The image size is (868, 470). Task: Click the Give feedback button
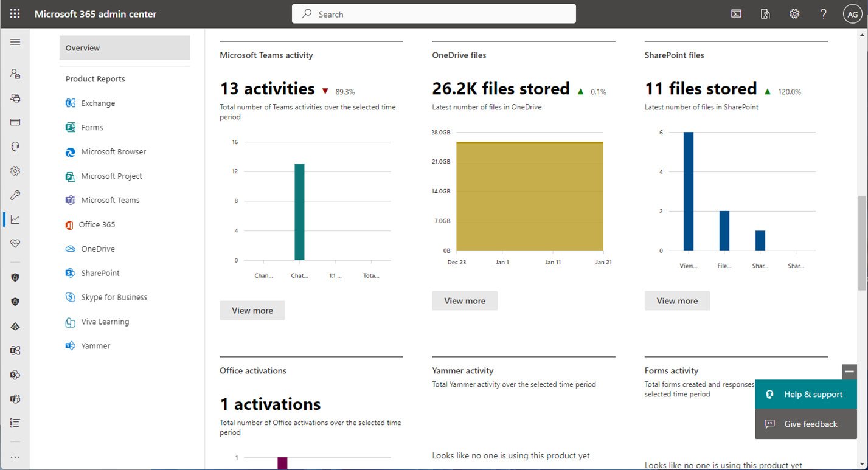pos(806,424)
